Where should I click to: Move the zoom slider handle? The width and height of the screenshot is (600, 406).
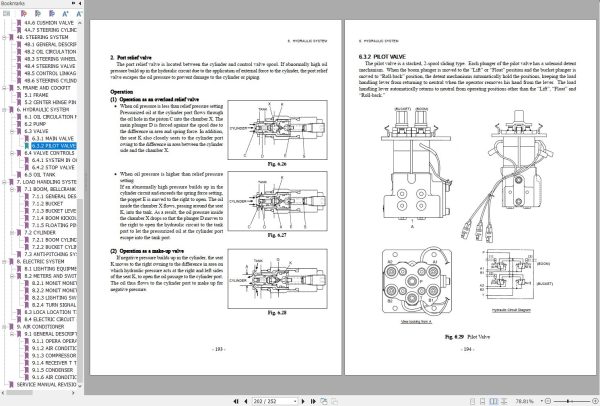(568, 401)
